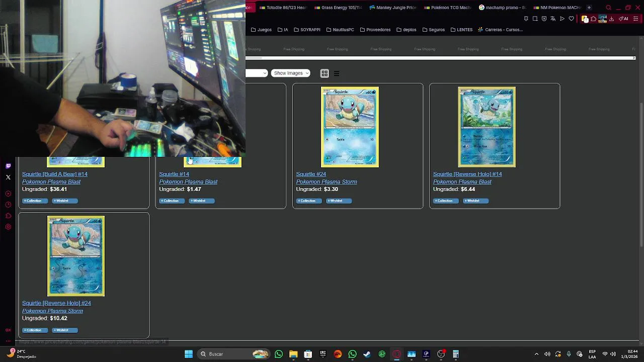Switch to list view layout
The width and height of the screenshot is (644, 362).
[x=337, y=73]
